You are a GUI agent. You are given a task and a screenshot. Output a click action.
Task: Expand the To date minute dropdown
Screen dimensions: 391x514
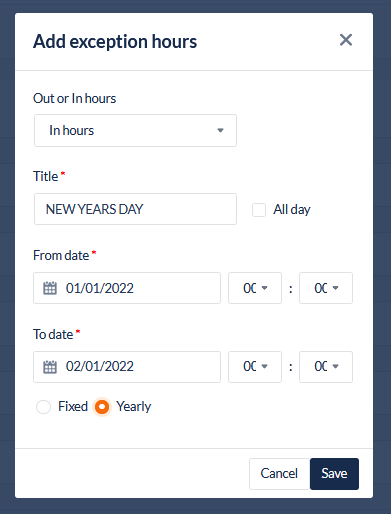(326, 367)
